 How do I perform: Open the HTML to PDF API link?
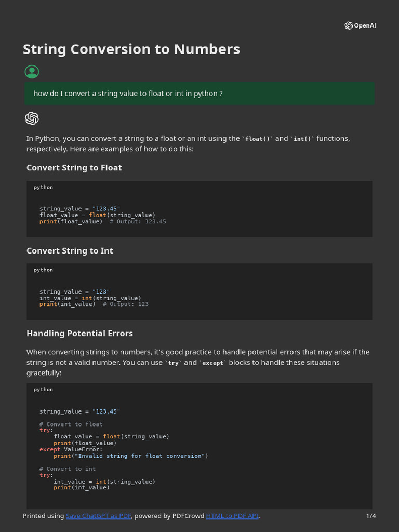tap(232, 516)
